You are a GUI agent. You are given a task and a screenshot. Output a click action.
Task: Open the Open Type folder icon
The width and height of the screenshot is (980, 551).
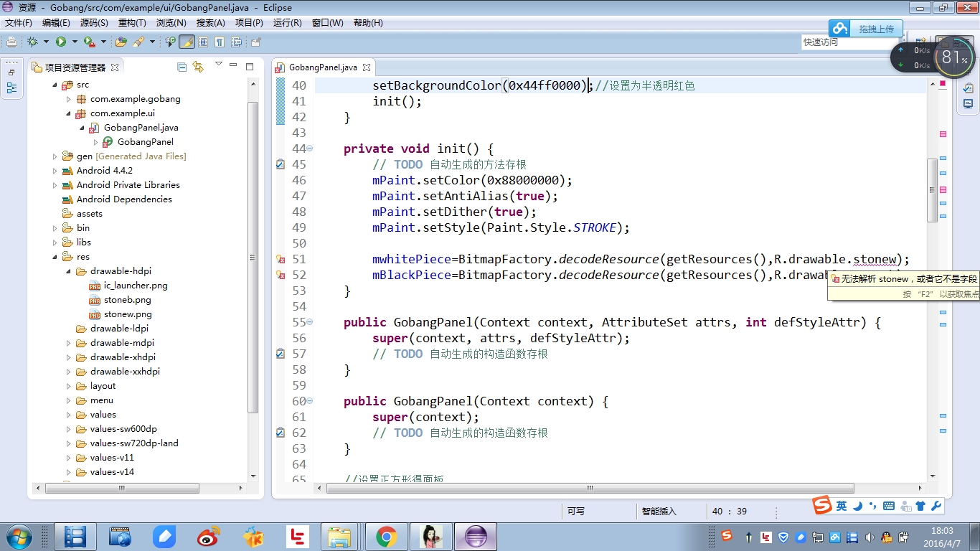coord(121,42)
